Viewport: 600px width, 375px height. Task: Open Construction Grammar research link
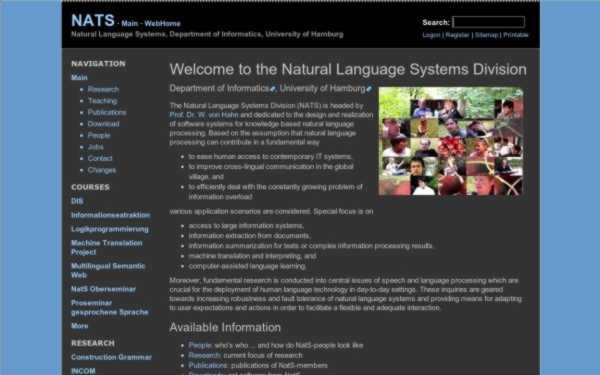tap(111, 357)
